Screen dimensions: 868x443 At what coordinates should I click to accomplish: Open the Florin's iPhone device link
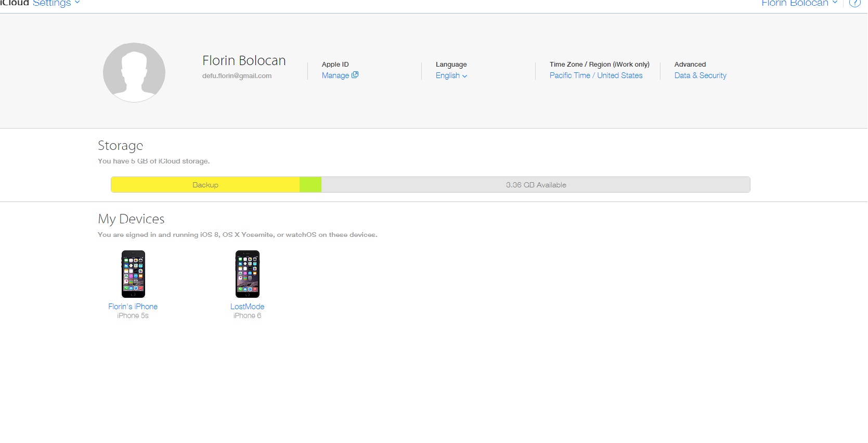[133, 307]
